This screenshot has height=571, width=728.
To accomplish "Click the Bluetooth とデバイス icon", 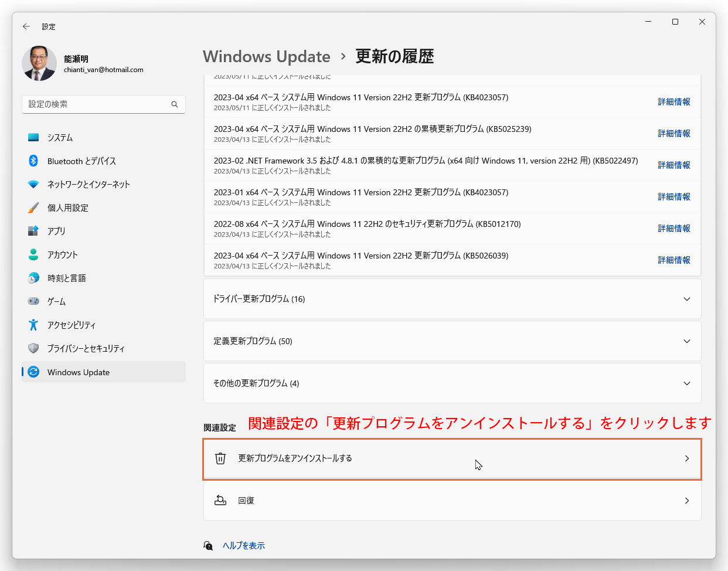I will 33,161.
